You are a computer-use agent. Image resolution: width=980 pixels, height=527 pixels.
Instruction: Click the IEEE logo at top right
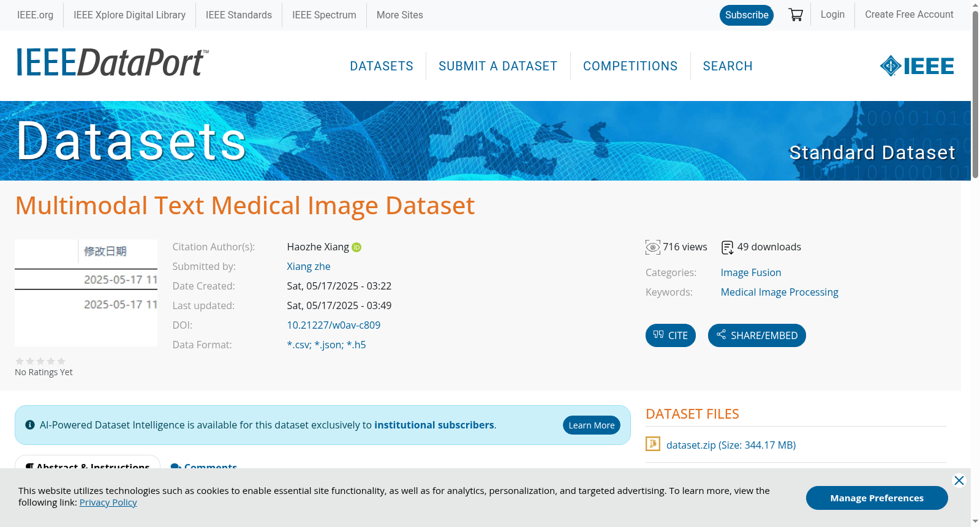coord(917,66)
